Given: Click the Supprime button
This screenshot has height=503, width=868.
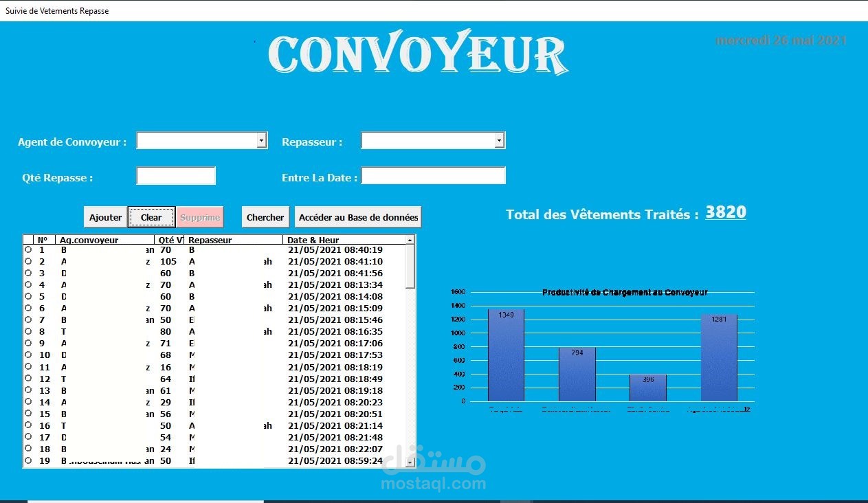Looking at the screenshot, I should pyautogui.click(x=200, y=217).
